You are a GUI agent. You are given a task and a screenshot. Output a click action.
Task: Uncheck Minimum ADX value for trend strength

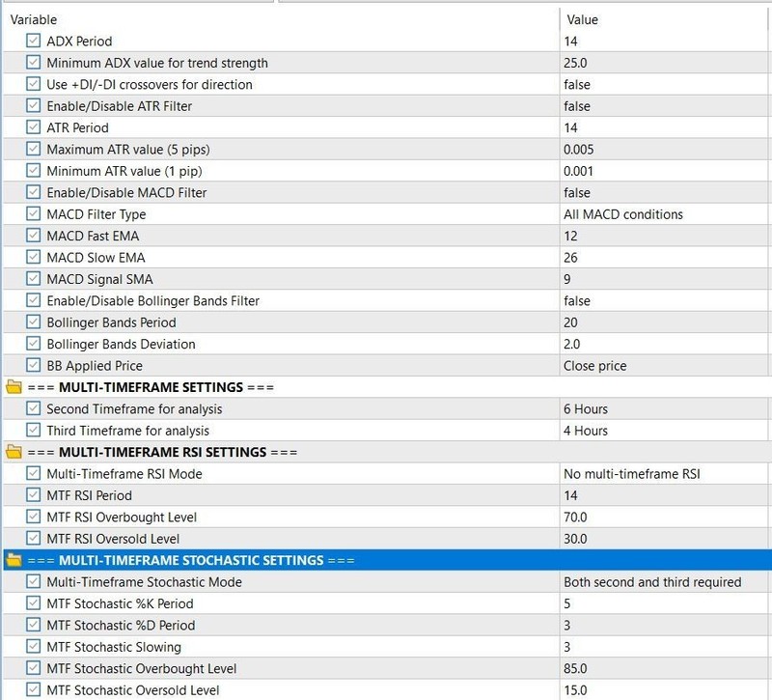[x=33, y=62]
